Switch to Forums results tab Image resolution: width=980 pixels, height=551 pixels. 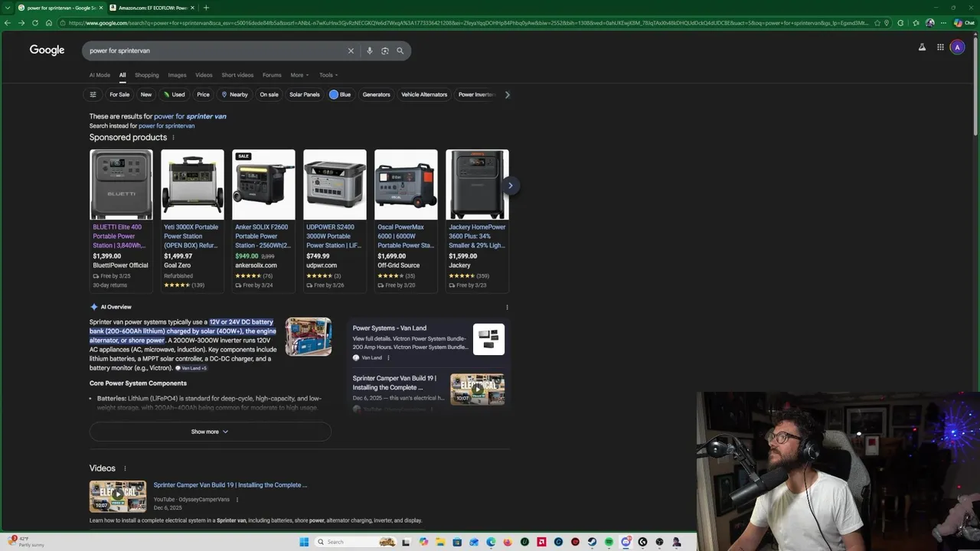coord(272,75)
